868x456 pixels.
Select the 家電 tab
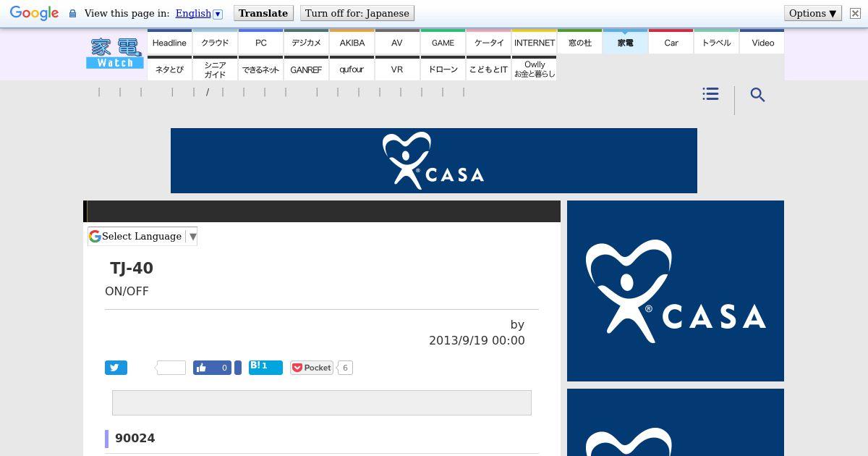pyautogui.click(x=625, y=42)
